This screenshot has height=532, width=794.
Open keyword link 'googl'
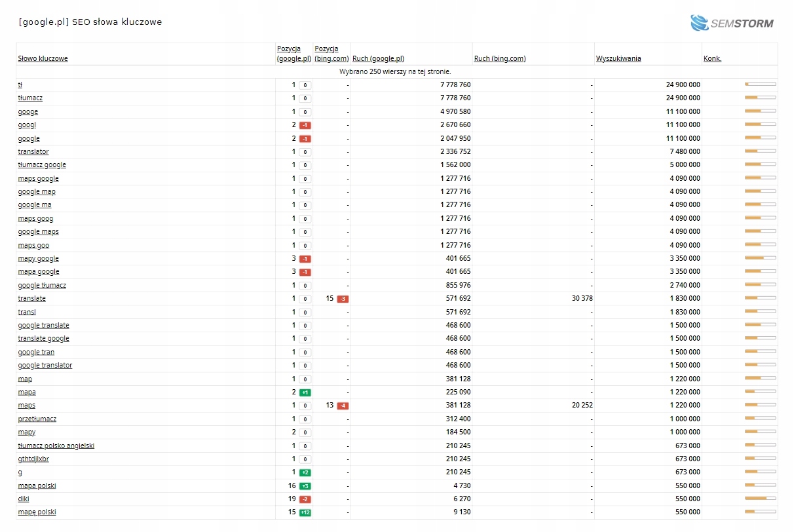[27, 124]
